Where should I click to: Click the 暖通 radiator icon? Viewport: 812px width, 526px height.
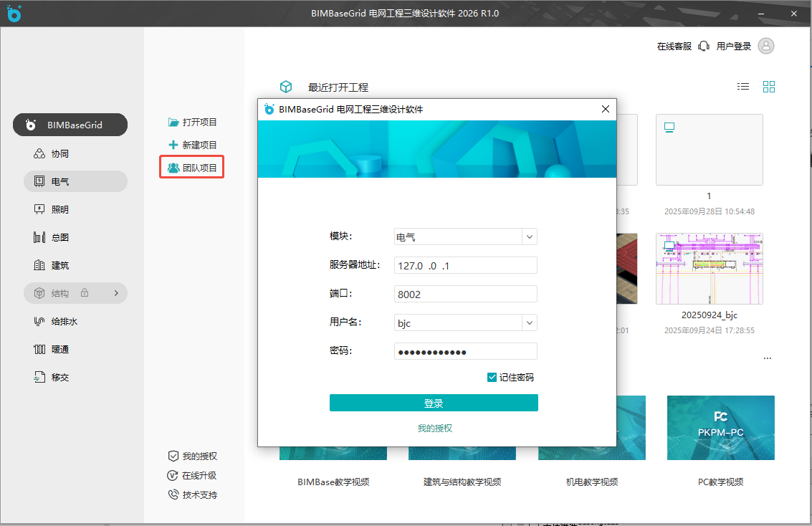39,350
